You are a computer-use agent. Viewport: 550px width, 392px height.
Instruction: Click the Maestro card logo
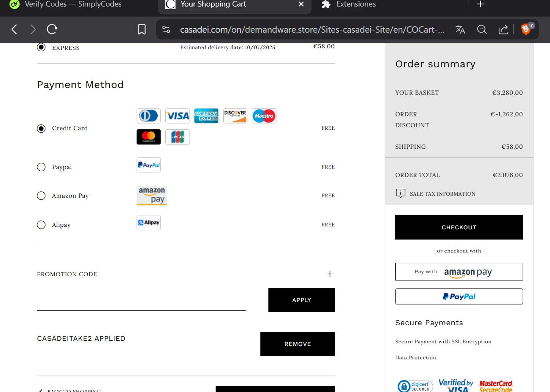264,116
